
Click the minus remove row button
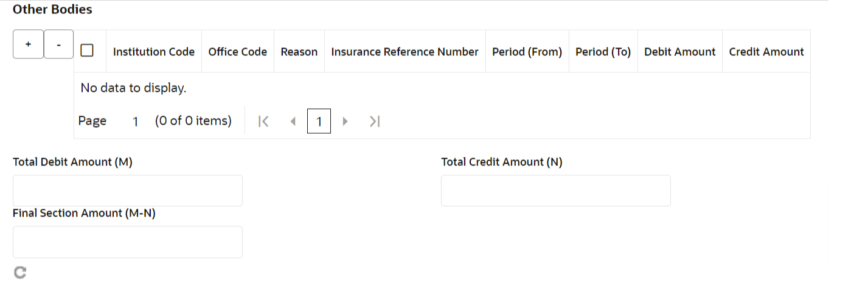point(58,44)
